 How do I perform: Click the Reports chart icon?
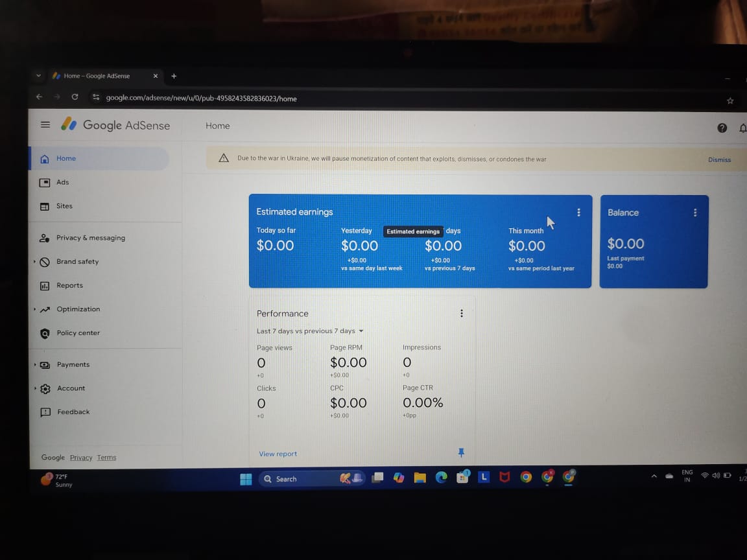45,286
